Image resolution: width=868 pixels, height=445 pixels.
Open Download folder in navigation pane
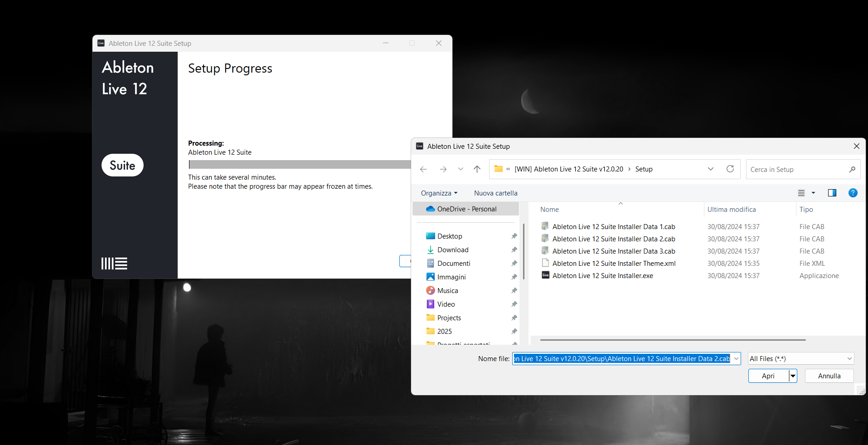(453, 249)
